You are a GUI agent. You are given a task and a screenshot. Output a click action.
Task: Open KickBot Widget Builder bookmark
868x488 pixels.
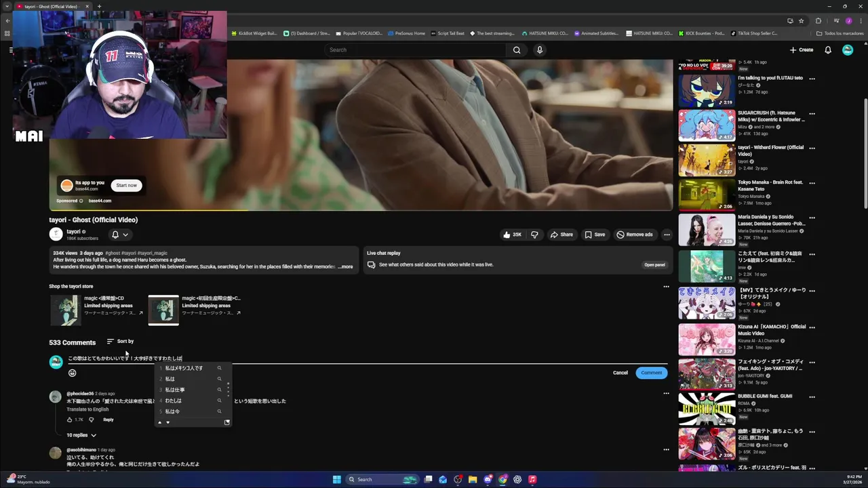pos(254,33)
